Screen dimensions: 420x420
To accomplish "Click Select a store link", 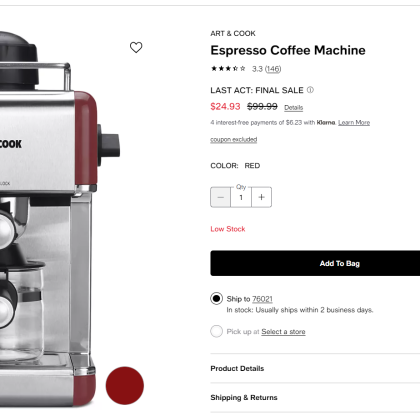I will (x=283, y=332).
